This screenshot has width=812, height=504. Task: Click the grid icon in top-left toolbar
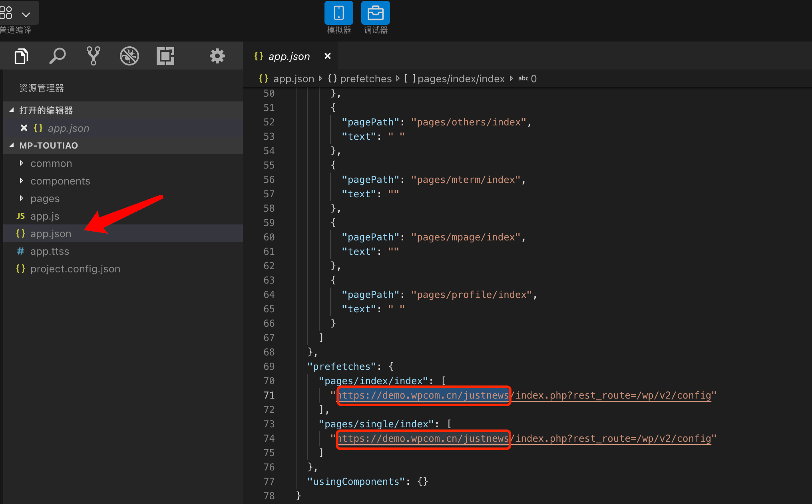(6, 13)
